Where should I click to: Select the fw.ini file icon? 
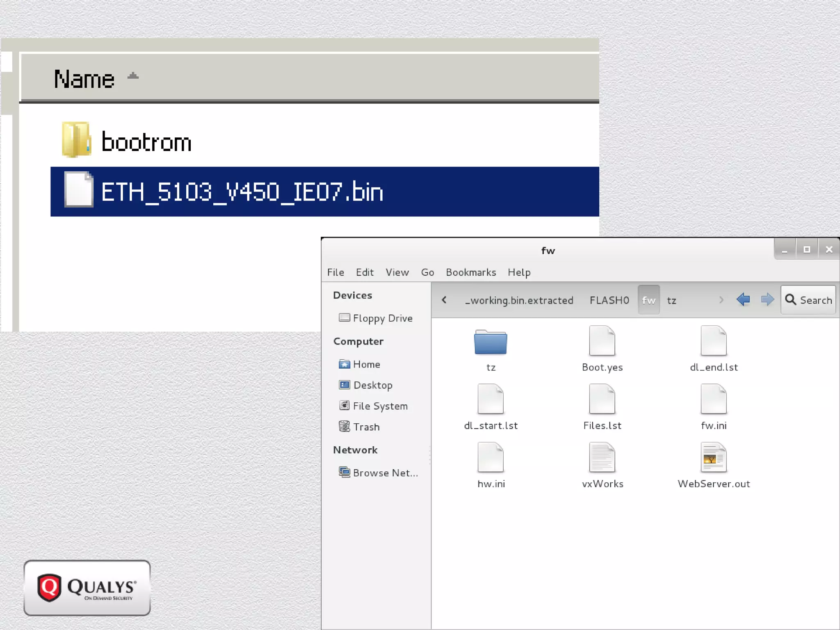[713, 399]
